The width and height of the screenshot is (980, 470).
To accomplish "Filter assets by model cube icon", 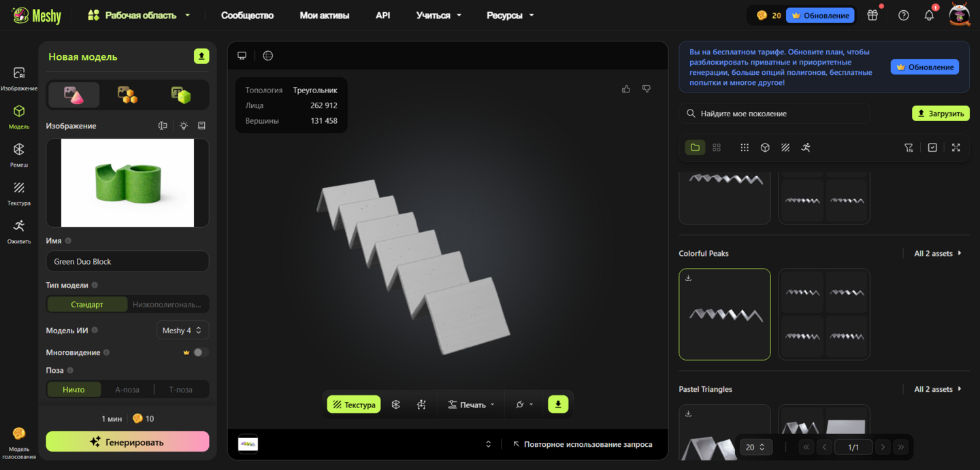I will (765, 148).
